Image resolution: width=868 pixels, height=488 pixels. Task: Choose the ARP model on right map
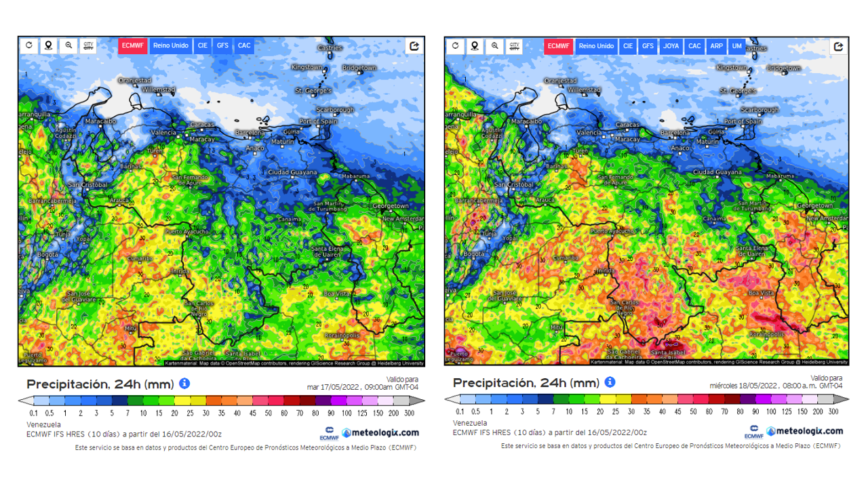click(x=716, y=46)
